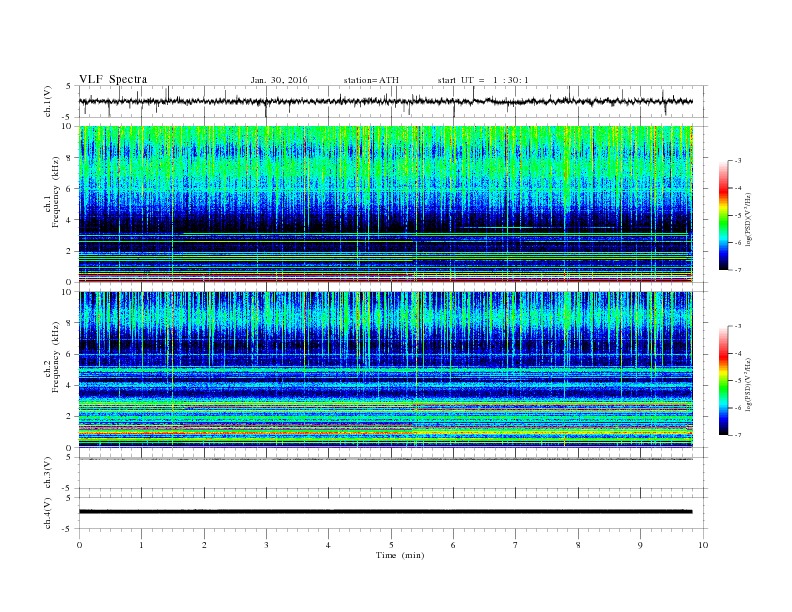The width and height of the screenshot is (792, 612).
Task: Click the '2' kHz tick of ch.2 spectrogram
Action: (69, 417)
